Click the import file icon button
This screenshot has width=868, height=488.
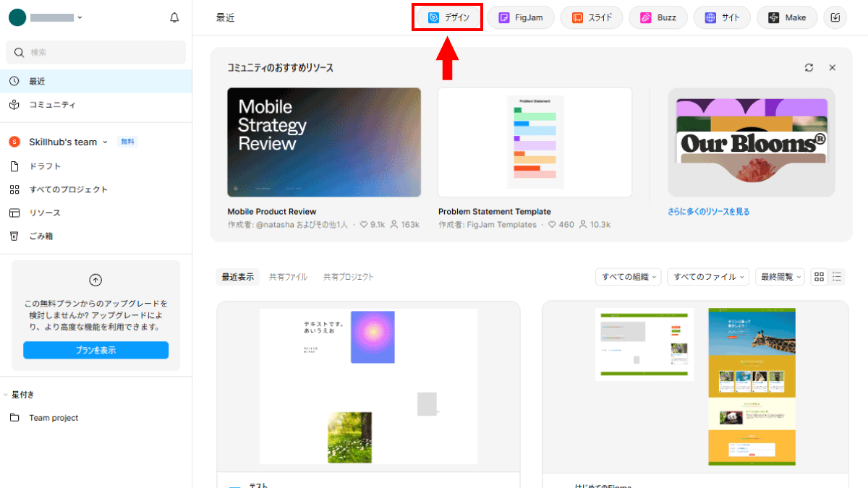coord(836,18)
